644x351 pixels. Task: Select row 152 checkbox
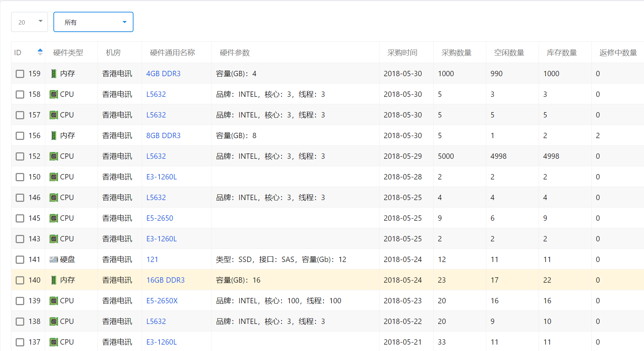tap(20, 156)
